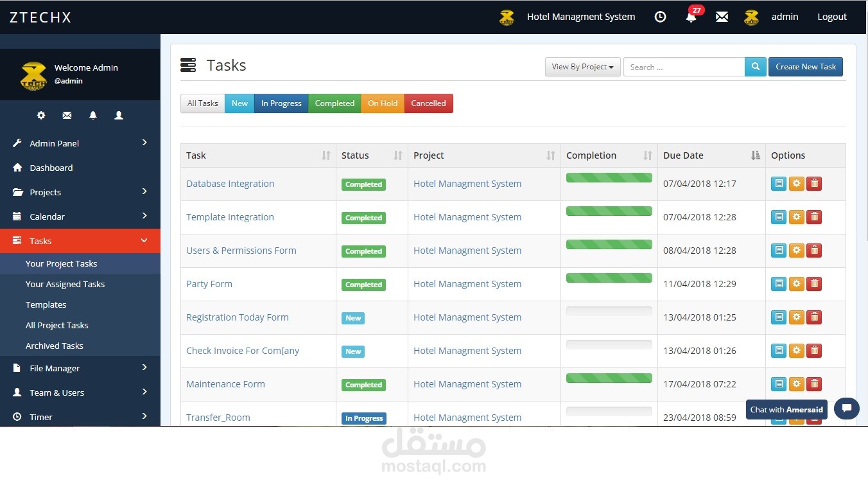868x485 pixels.
Task: Sort table by Project column
Action: [485, 155]
